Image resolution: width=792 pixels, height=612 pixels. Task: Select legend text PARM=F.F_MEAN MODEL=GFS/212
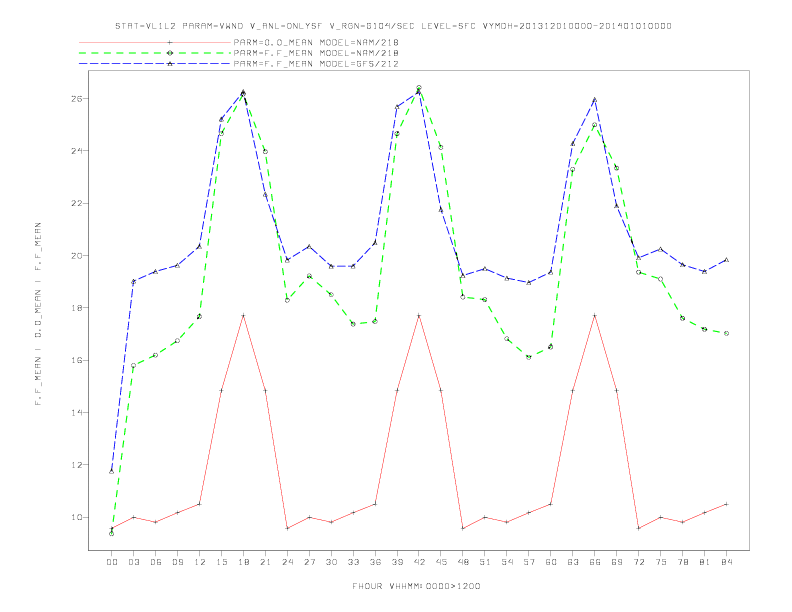316,64
